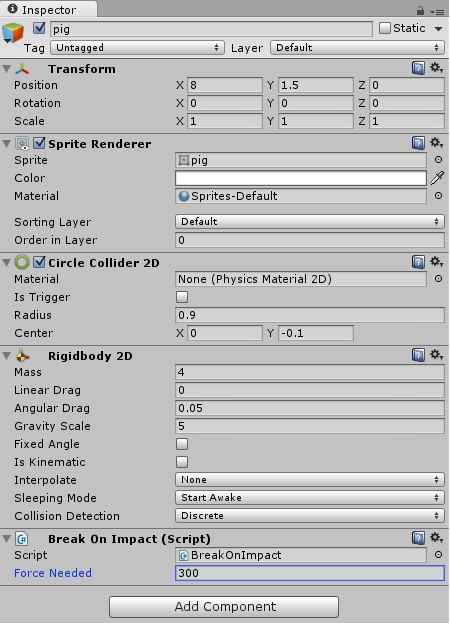Open Sprite Renderer gear menu

[436, 142]
